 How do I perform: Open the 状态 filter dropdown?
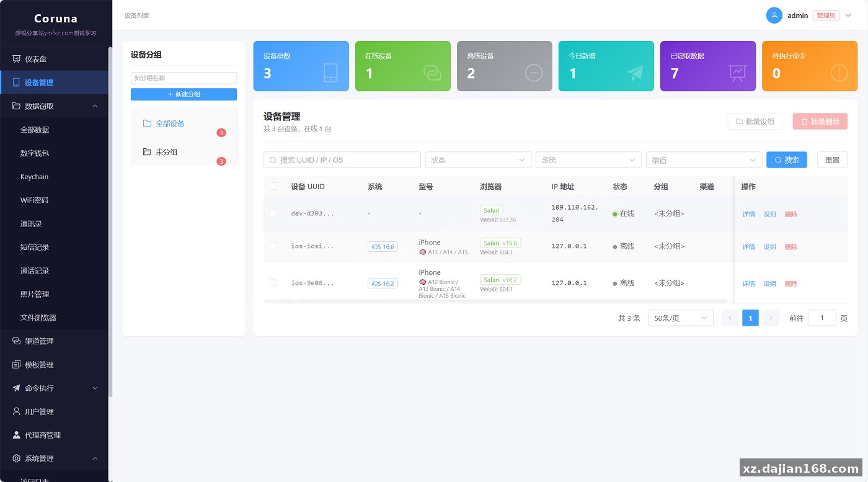[478, 159]
